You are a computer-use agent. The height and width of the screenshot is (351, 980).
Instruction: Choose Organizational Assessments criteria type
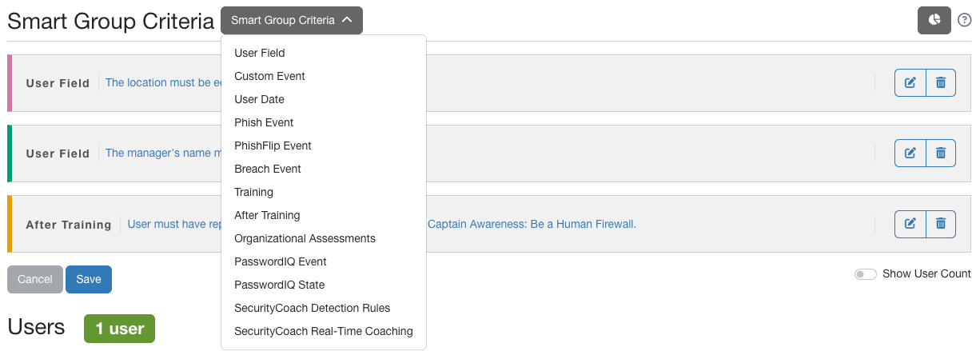click(305, 238)
